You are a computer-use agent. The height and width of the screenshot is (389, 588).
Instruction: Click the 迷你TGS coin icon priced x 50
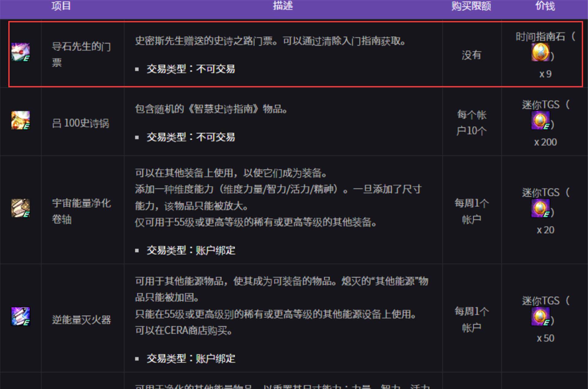[x=540, y=316]
